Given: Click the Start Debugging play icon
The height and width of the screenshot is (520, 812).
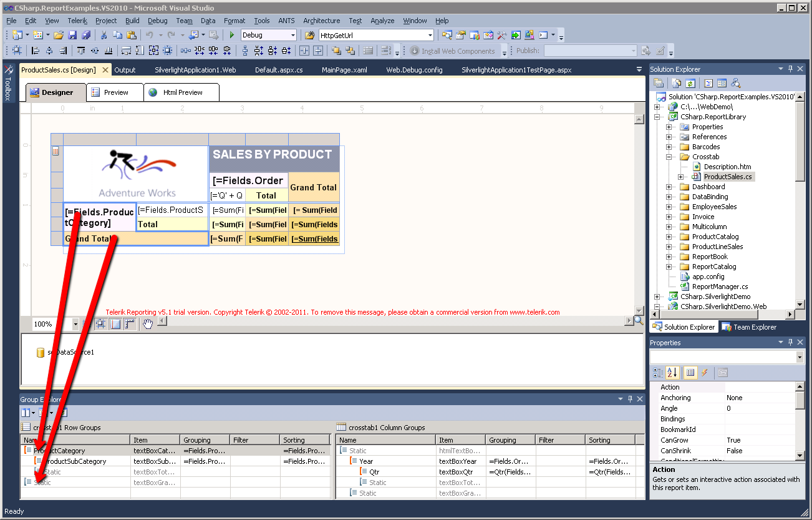Looking at the screenshot, I should click(x=231, y=36).
